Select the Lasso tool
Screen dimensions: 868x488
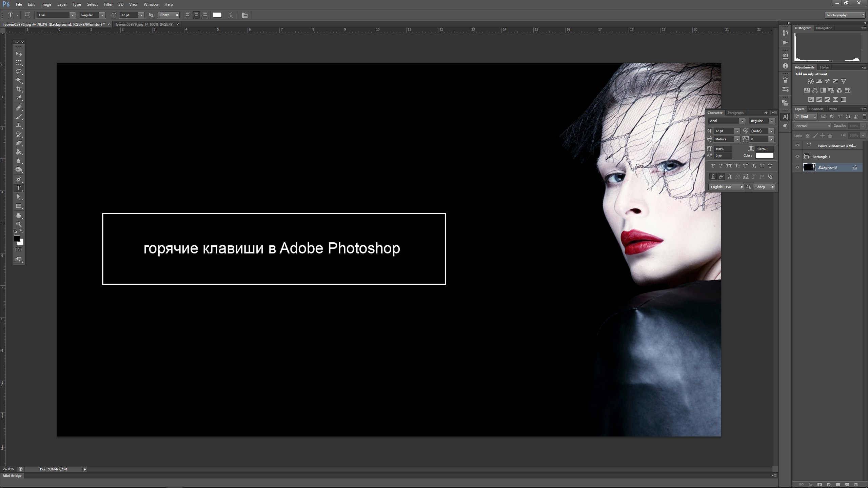coord(19,72)
